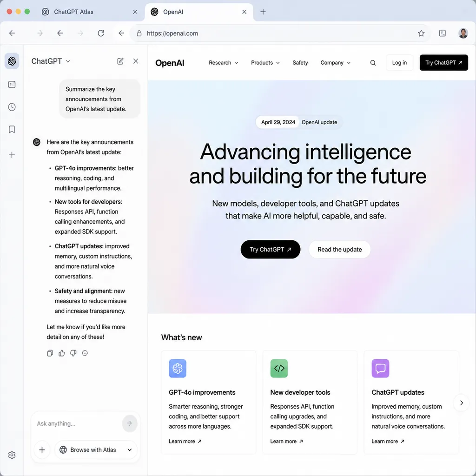Open the Products nav dropdown
This screenshot has height=476, width=476.
click(265, 63)
